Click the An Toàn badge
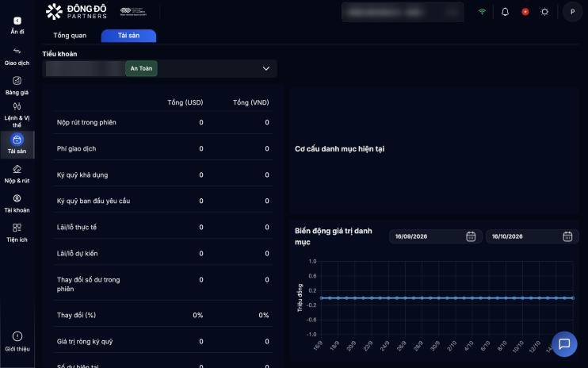 coord(141,69)
